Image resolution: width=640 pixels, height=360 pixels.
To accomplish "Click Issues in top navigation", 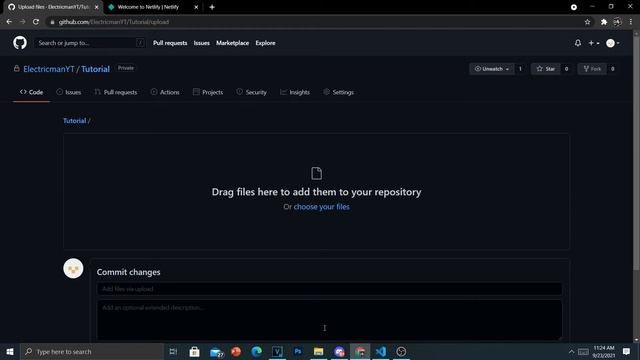I will click(202, 43).
